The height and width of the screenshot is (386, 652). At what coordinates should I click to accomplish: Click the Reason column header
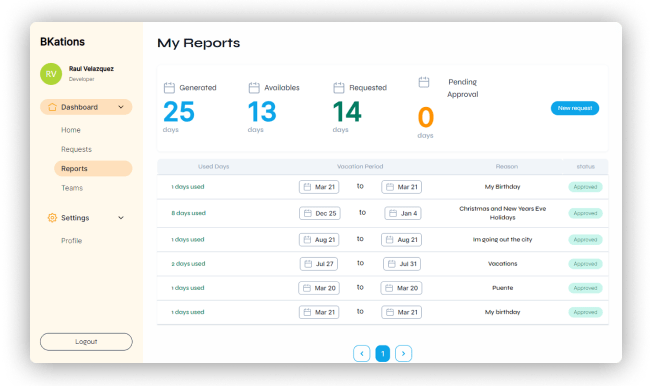(507, 166)
